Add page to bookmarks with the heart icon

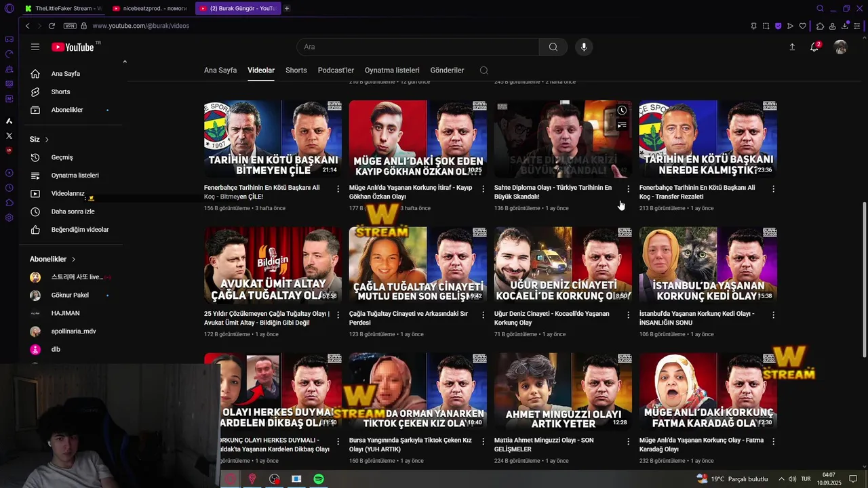[x=803, y=26]
